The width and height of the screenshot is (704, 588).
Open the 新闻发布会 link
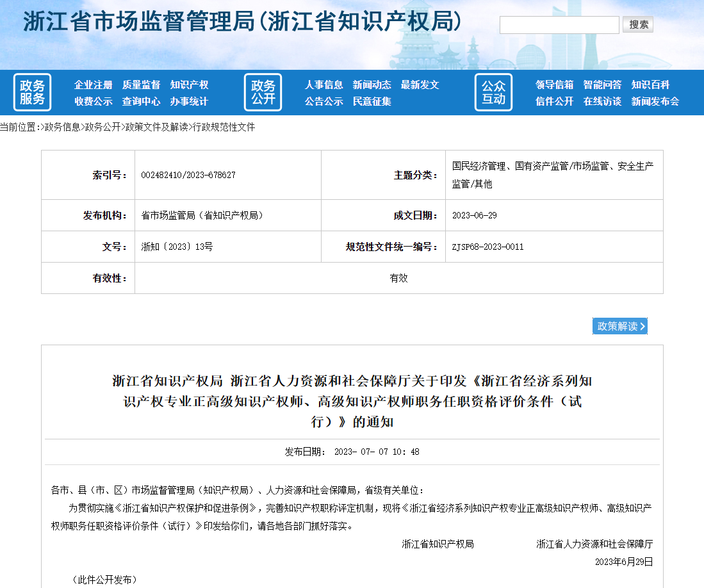(655, 101)
